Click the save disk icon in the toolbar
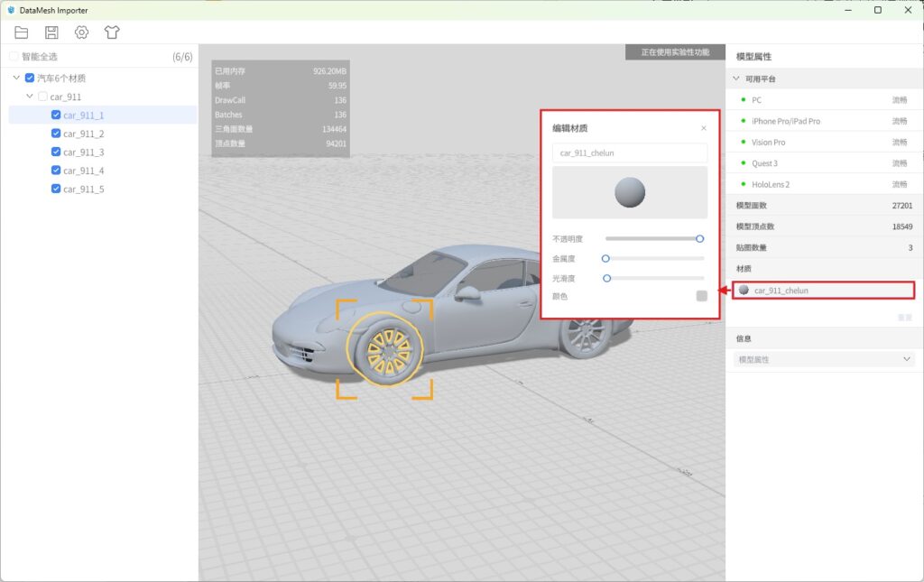The height and width of the screenshot is (582, 924). pyautogui.click(x=51, y=32)
